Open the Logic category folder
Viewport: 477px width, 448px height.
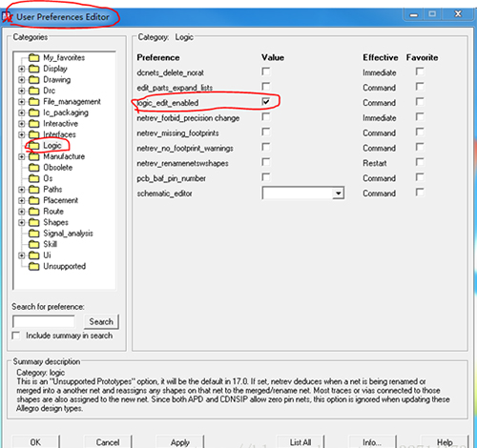(x=33, y=146)
